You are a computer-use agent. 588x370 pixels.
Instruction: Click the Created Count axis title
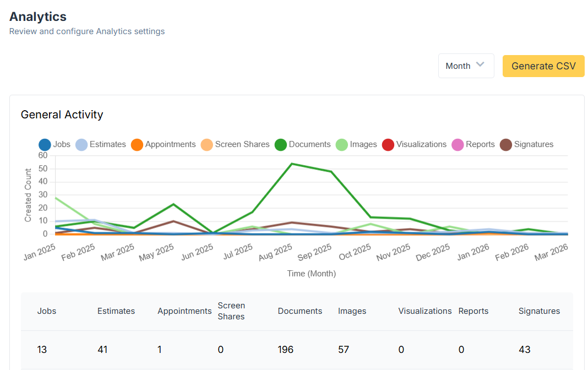[28, 195]
